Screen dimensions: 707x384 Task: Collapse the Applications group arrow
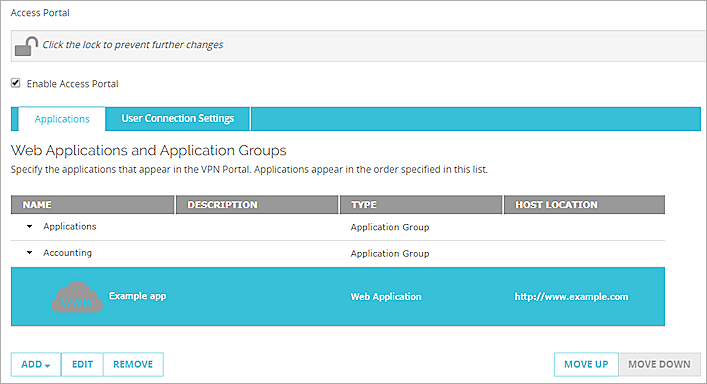click(30, 226)
